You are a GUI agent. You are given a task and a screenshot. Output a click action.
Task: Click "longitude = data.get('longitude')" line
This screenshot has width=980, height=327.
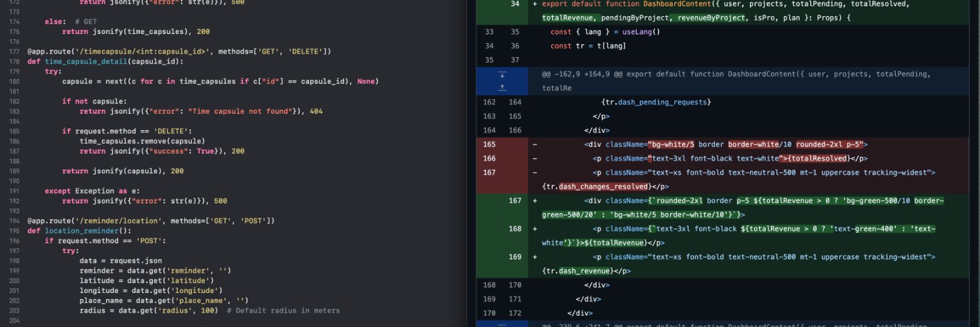tap(151, 291)
